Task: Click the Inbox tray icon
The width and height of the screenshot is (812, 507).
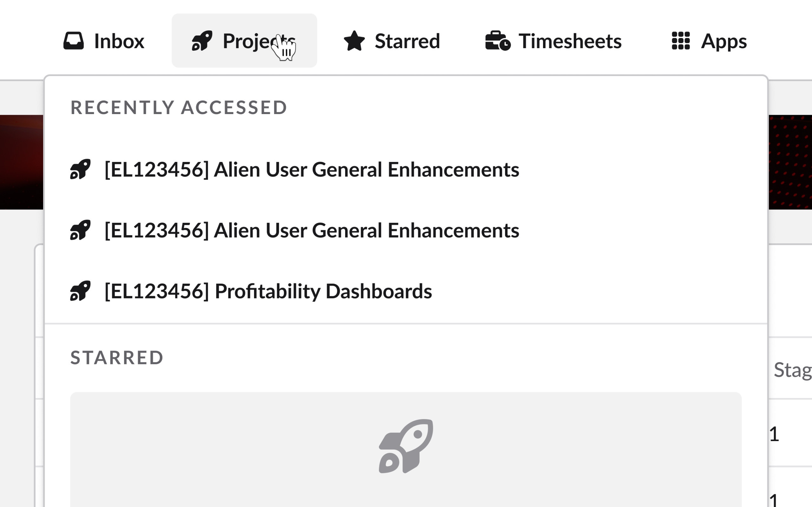Action: (74, 41)
